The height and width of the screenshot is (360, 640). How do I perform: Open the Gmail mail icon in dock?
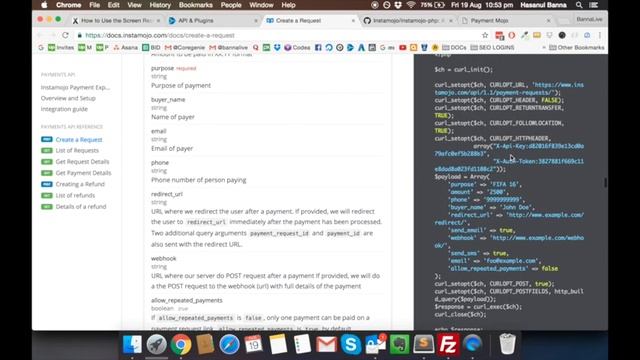[x=327, y=344]
